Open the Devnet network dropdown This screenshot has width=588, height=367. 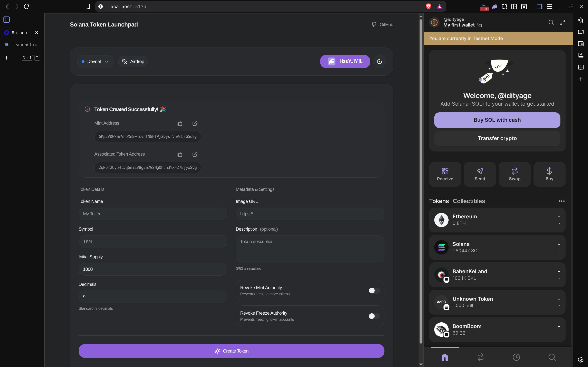pyautogui.click(x=95, y=61)
